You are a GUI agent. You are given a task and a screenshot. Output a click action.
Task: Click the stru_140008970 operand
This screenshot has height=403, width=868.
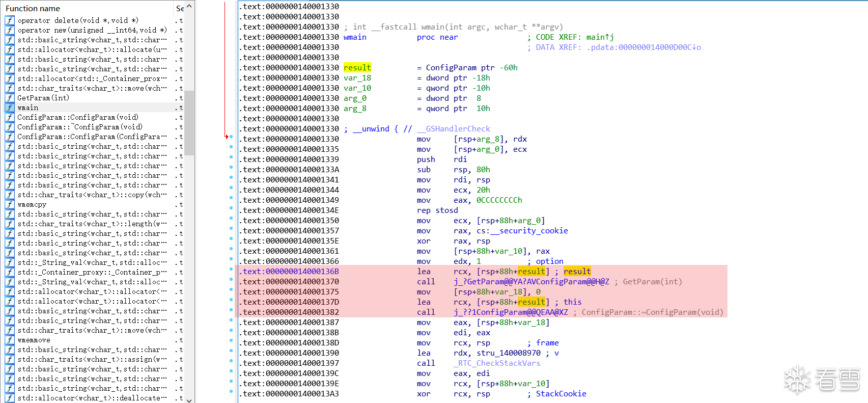509,353
